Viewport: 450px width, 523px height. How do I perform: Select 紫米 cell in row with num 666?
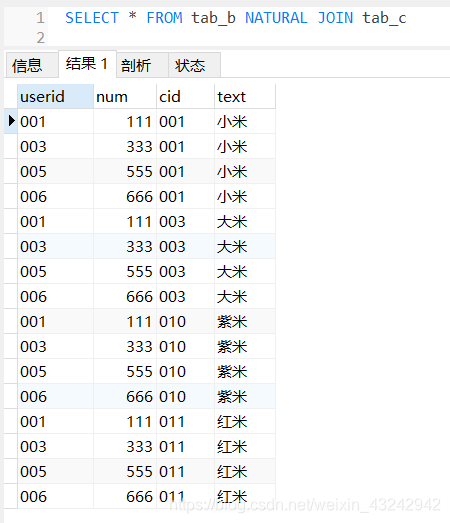[245, 397]
